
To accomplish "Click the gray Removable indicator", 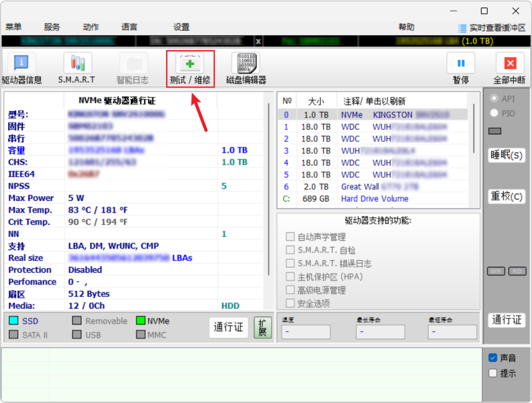I will click(x=77, y=320).
